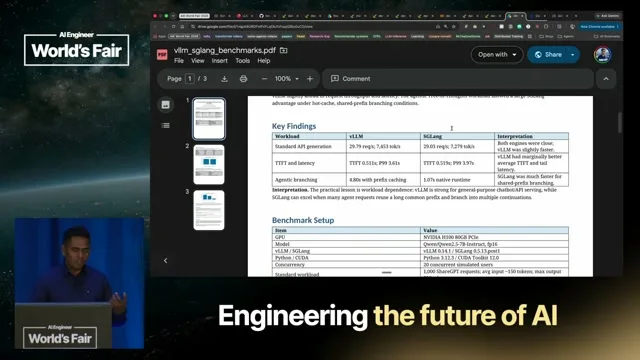Download the PDF with the download icon
The width and height of the screenshot is (640, 360).
tap(224, 79)
